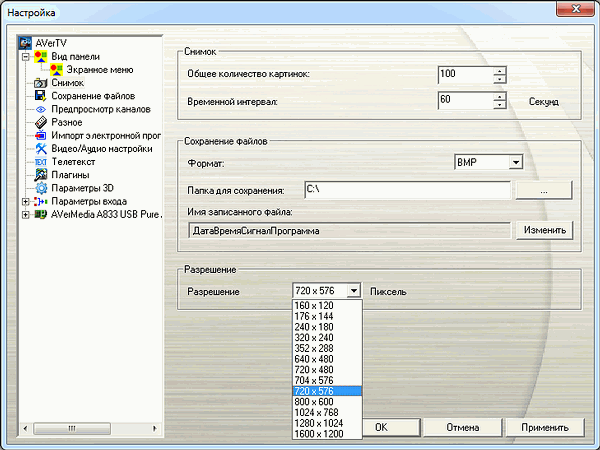
Task: Click the Общее количество картинок field
Action: (x=466, y=75)
